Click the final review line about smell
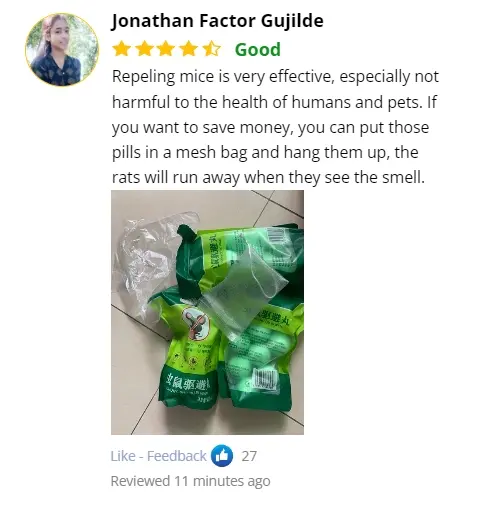 point(268,178)
